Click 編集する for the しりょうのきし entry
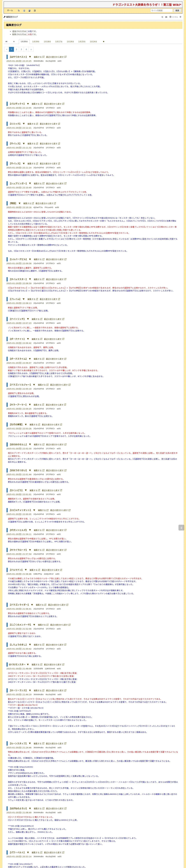Screen dimensions: 186x868 (x=39, y=645)
